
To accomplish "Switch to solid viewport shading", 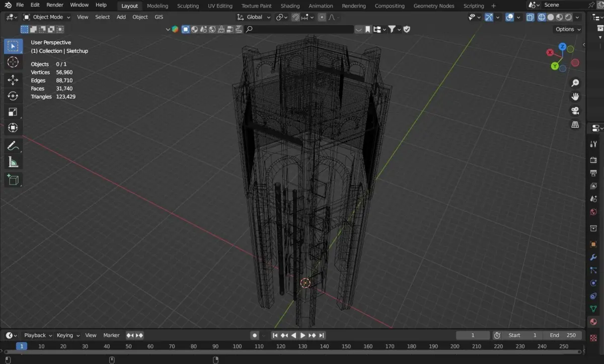I will 551,17.
